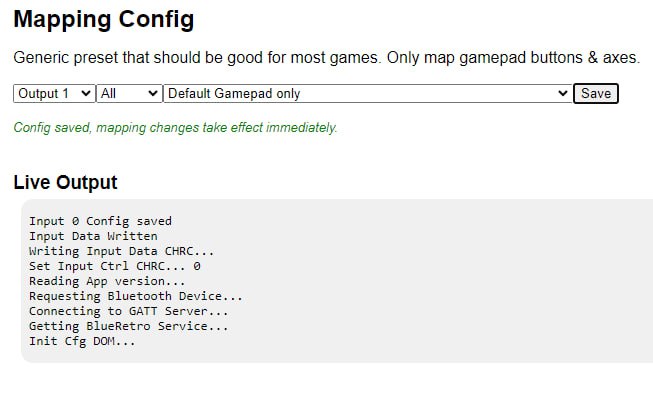Open the Default Gamepad only preset dropdown

(368, 93)
